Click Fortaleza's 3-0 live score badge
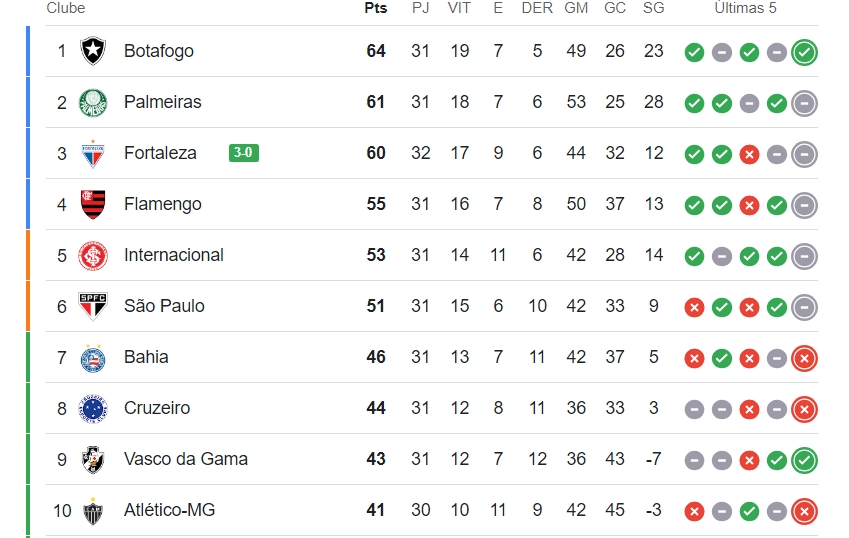Viewport: 849px width, 538px height. point(244,153)
